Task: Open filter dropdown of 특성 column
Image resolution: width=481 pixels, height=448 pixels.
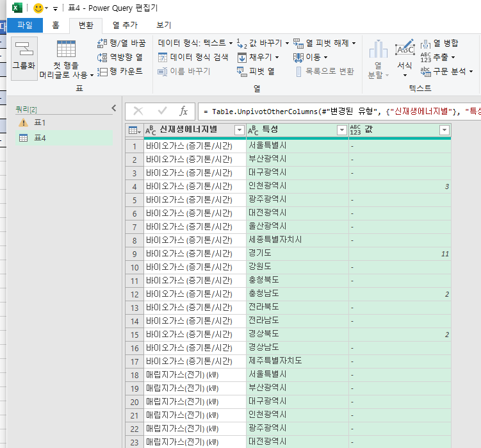Action: tap(342, 130)
